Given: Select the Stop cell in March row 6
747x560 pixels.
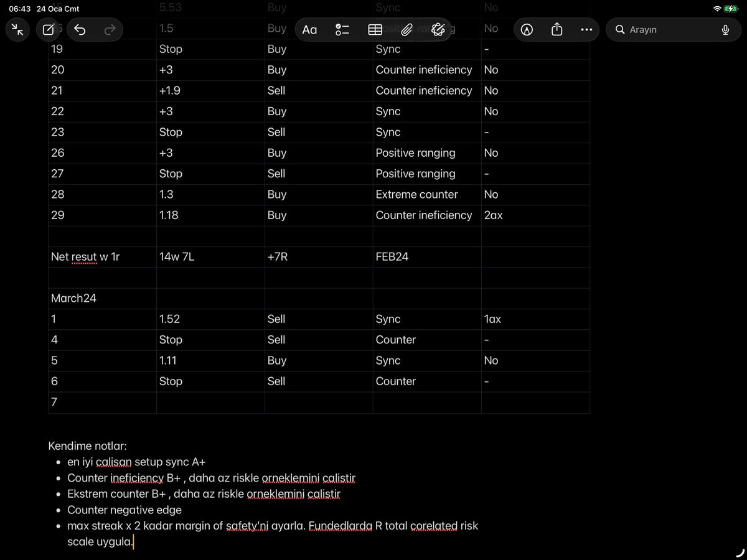Looking at the screenshot, I should (210, 381).
